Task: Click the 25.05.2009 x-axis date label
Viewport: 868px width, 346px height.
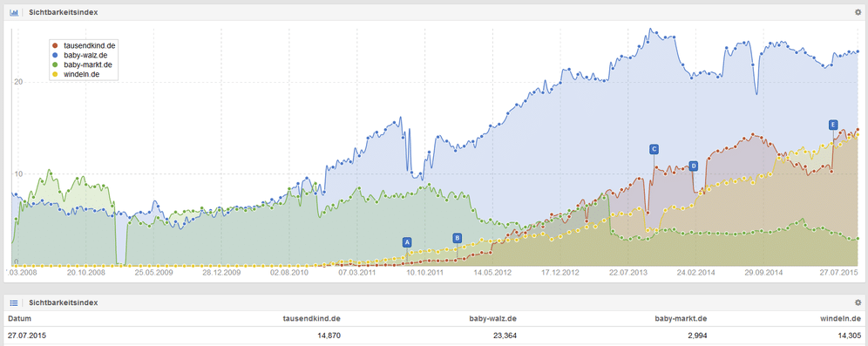Action: coord(153,273)
